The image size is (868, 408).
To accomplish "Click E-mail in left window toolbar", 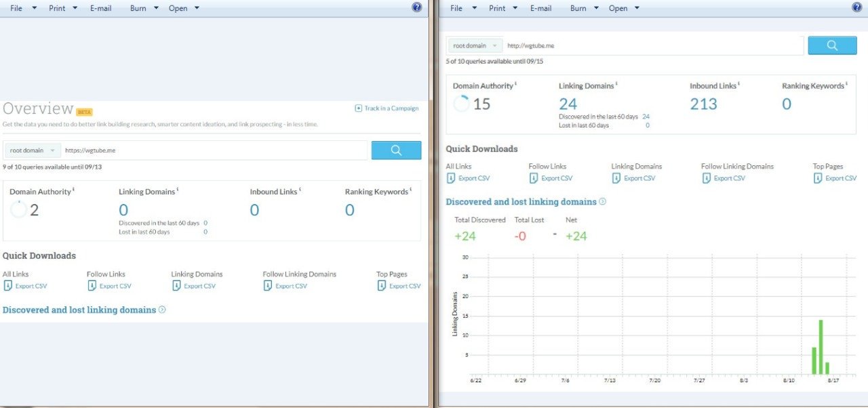I will (100, 8).
